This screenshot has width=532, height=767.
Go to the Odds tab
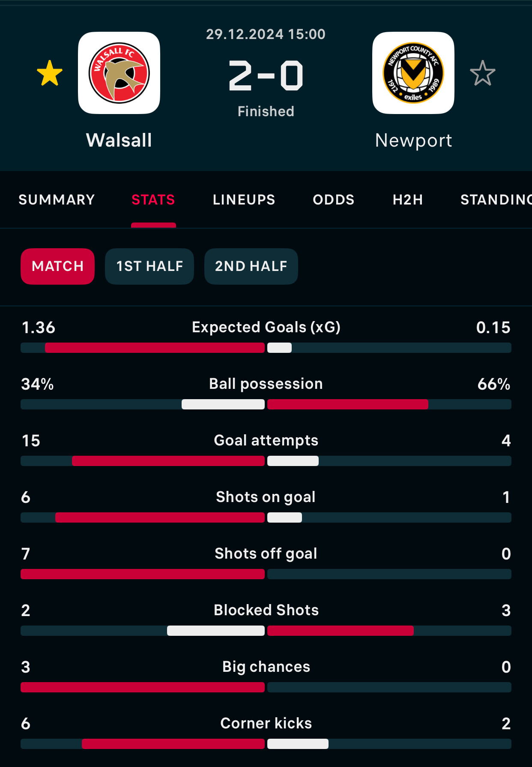click(334, 200)
